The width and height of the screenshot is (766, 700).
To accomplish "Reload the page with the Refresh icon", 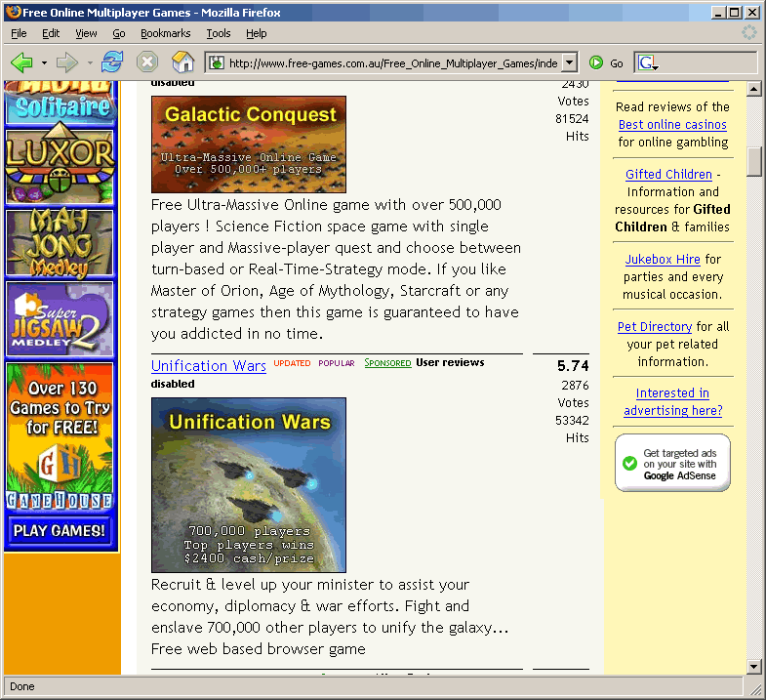I will point(113,62).
